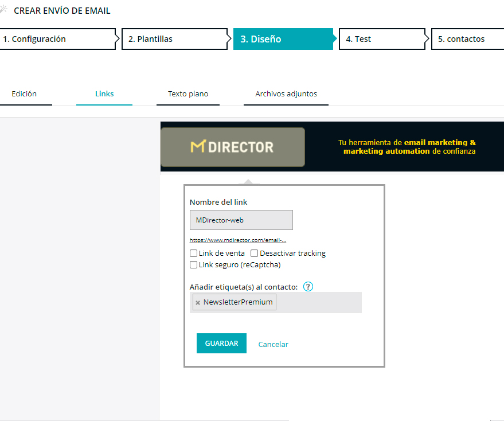The width and height of the screenshot is (504, 421).
Task: Switch to the Edición tab
Action: point(25,94)
